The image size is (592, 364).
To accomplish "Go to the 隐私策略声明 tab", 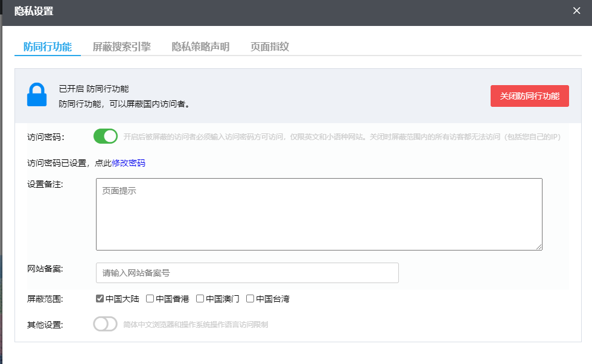I will [200, 46].
